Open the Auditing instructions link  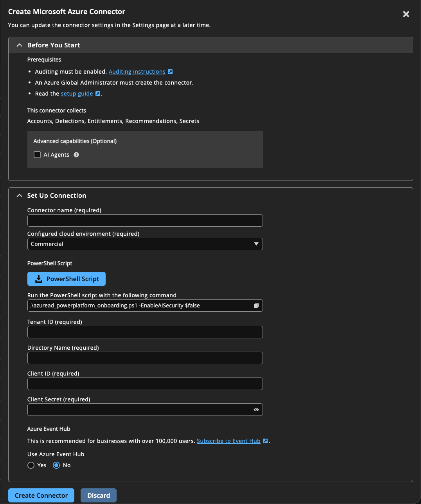click(137, 72)
